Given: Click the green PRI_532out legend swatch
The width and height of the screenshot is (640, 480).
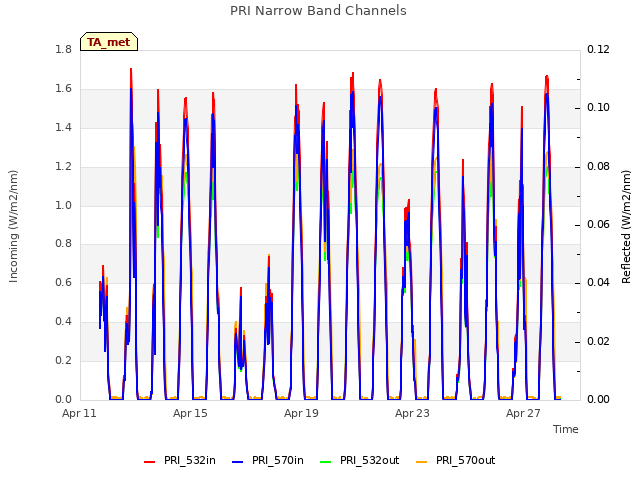Looking at the screenshot, I should (x=326, y=462).
